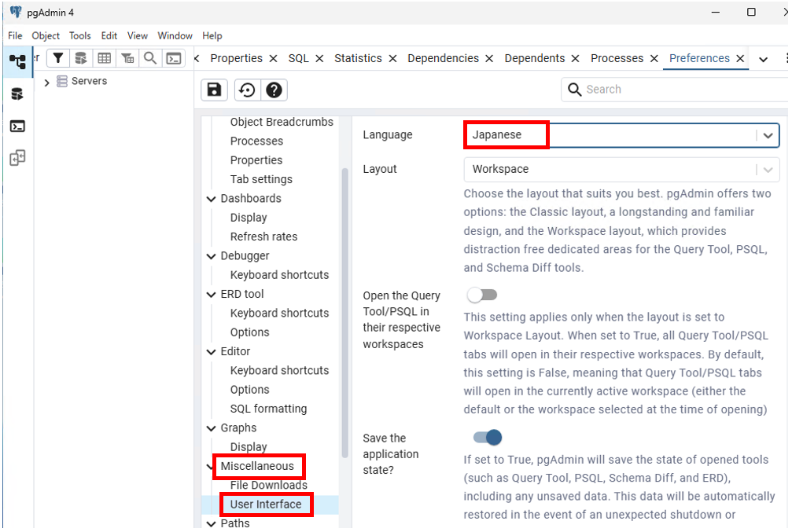This screenshot has width=792, height=532.
Task: Click the pgAdmin elephant logo
Action: (x=16, y=12)
